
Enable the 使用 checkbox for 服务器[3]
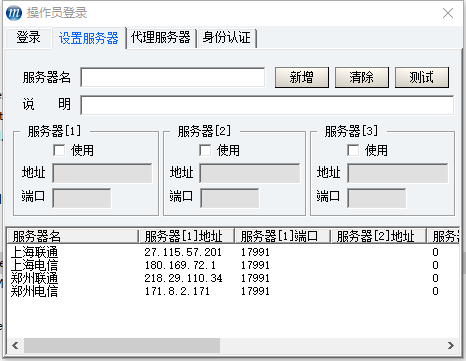(x=353, y=150)
